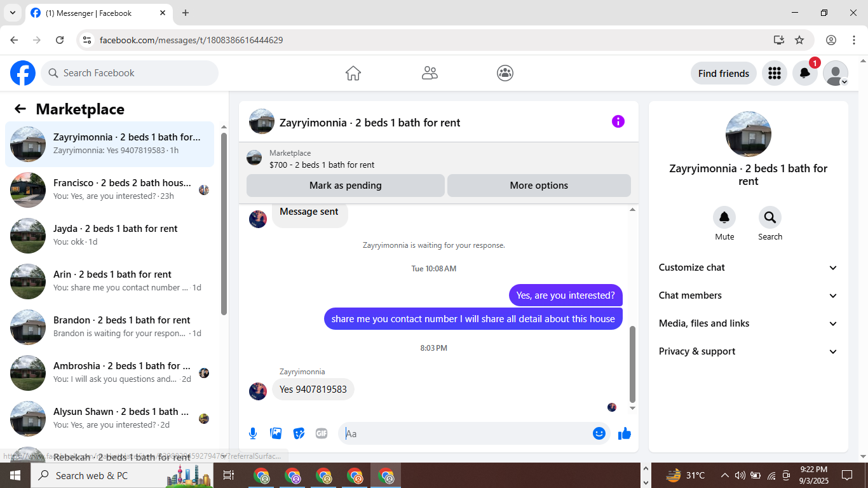868x488 pixels.
Task: Go to Home feed icon
Action: coord(353,73)
